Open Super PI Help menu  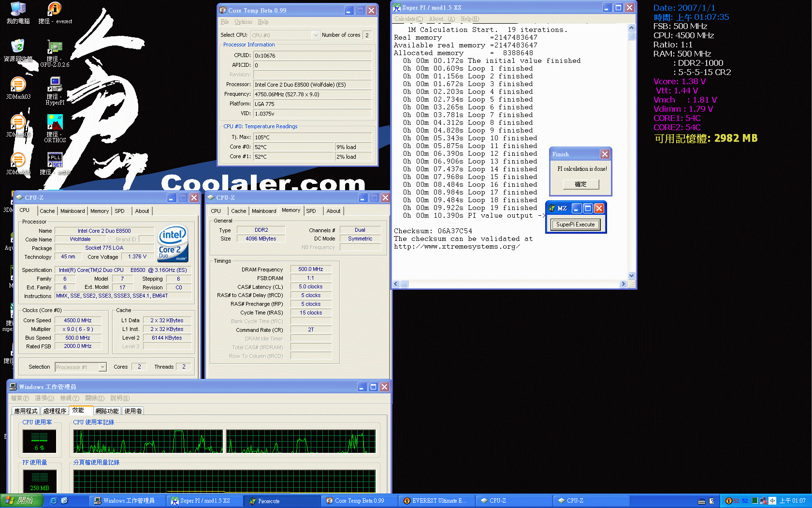[470, 19]
